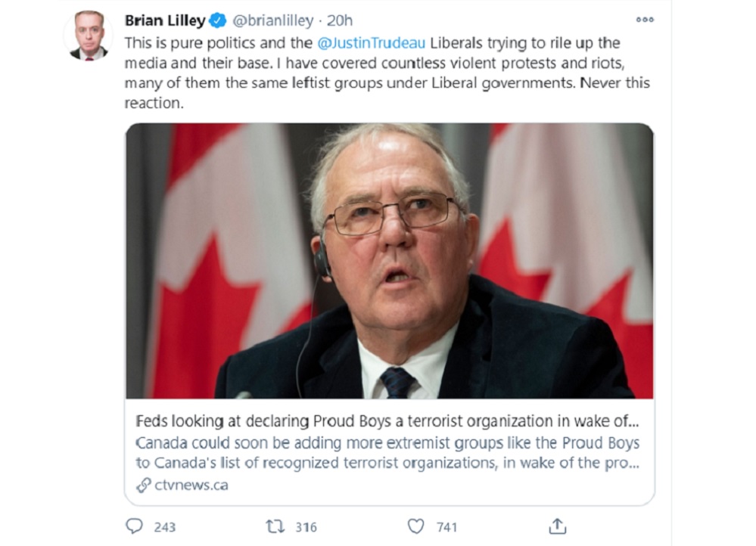The width and height of the screenshot is (756, 546).
Task: Click the 243 replies count
Action: 164,527
